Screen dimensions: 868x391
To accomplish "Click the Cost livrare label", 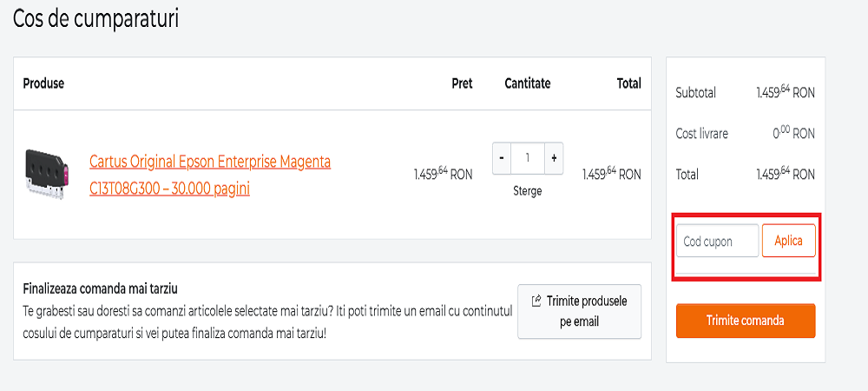I will [x=701, y=134].
